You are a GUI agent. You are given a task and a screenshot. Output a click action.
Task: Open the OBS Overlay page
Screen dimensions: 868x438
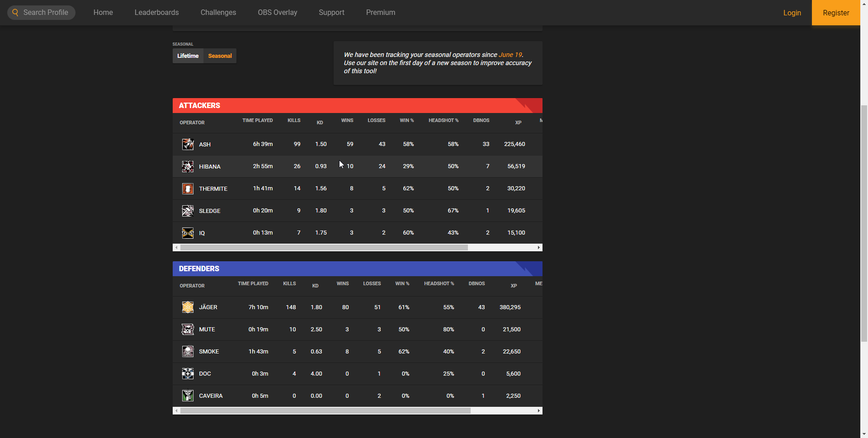tap(278, 13)
